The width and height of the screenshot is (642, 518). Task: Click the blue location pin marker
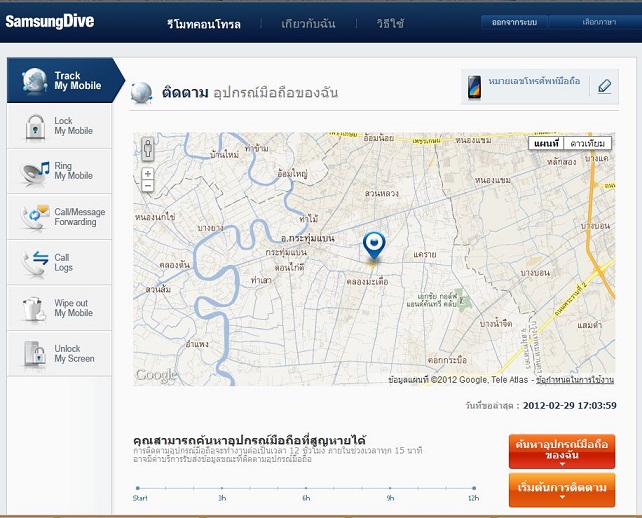coord(374,245)
